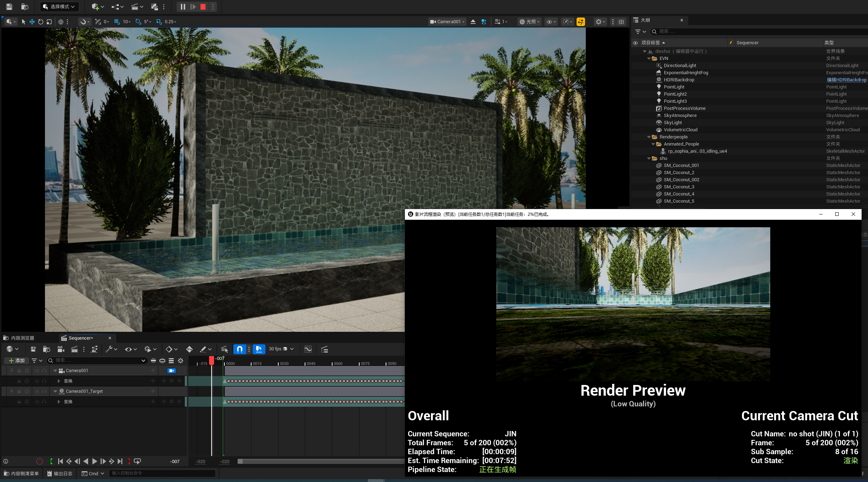Open the 选择模式 mode dropdown
Screen dimensions: 868x482
point(59,7)
